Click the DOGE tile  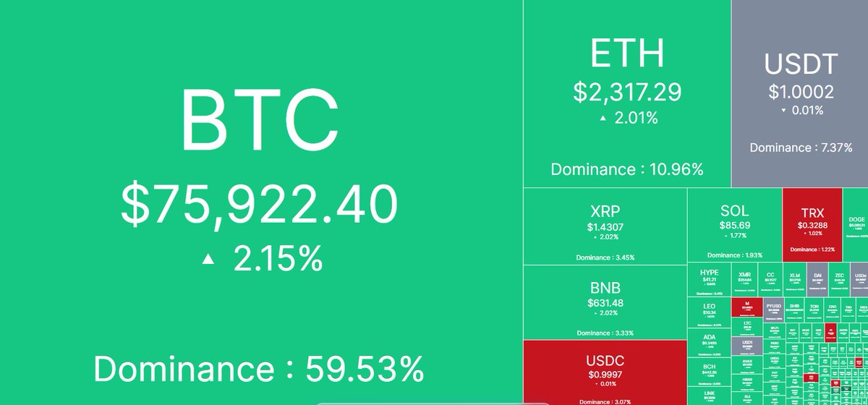point(856,226)
